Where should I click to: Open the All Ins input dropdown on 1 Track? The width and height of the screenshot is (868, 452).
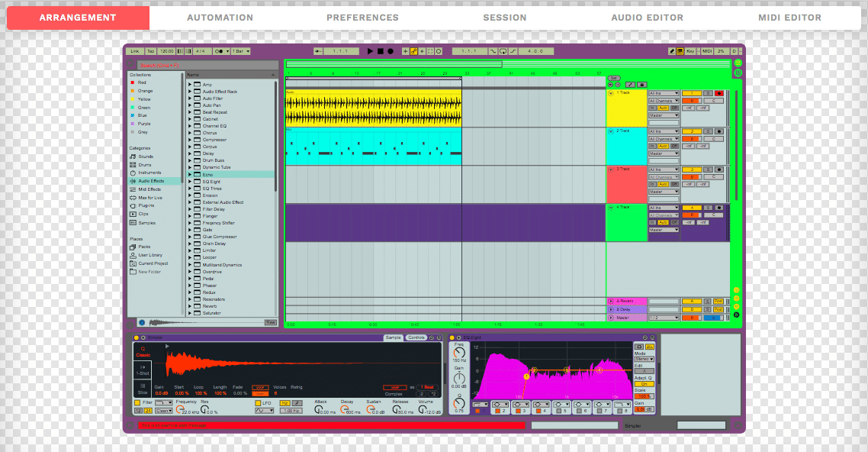coord(663,93)
